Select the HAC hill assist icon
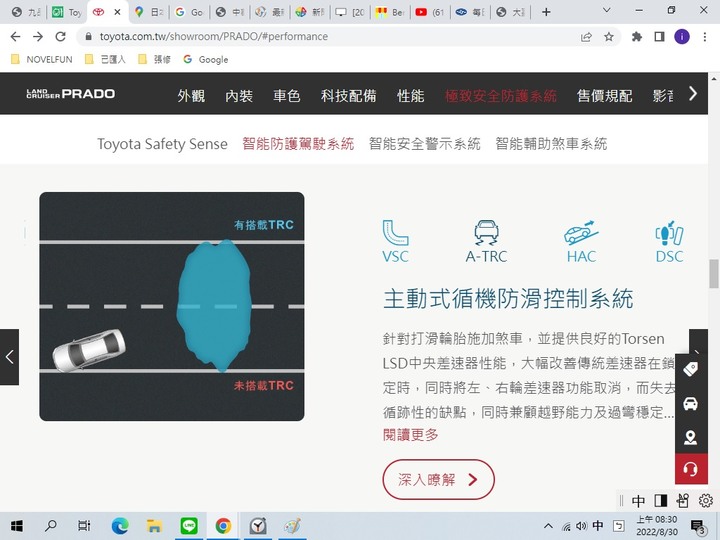Screen dimensions: 720x540 pos(581,241)
